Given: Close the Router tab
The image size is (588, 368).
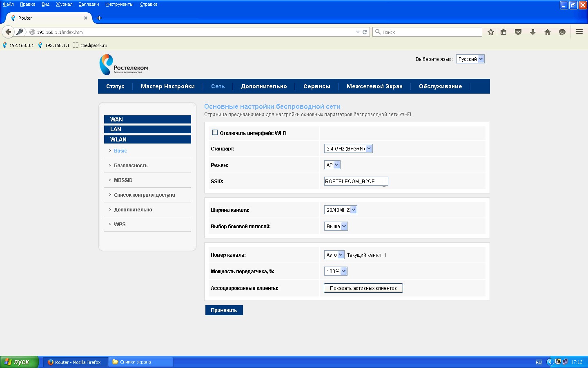Looking at the screenshot, I should [86, 18].
